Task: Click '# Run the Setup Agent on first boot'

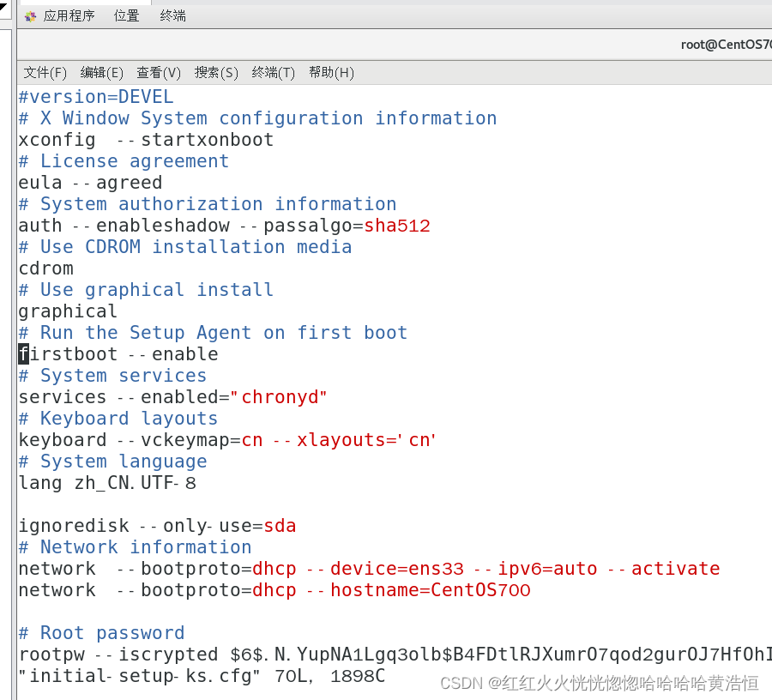Action: point(213,333)
